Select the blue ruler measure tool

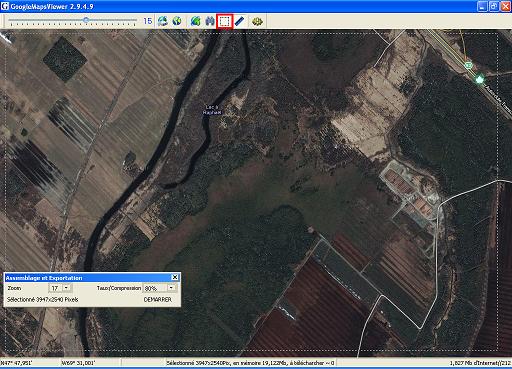point(240,21)
